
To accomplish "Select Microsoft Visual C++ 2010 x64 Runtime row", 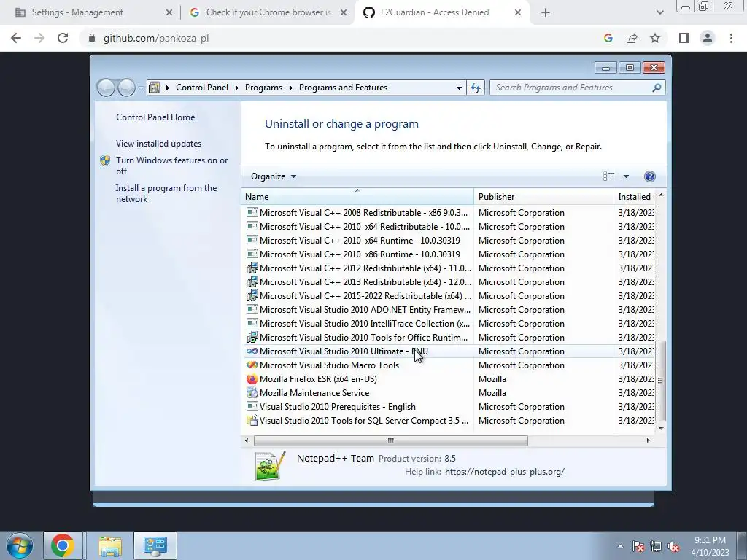I will (449, 241).
